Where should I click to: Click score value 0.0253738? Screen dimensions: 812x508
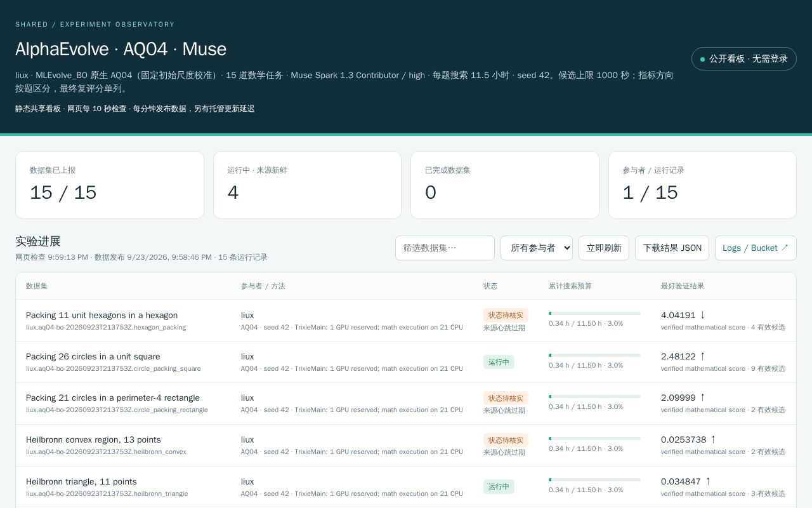pyautogui.click(x=683, y=439)
